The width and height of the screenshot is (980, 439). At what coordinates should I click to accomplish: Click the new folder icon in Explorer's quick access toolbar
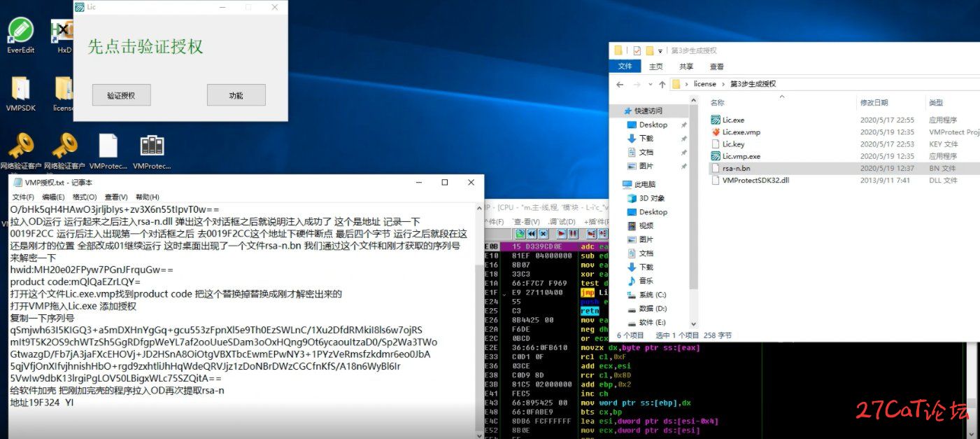650,50
